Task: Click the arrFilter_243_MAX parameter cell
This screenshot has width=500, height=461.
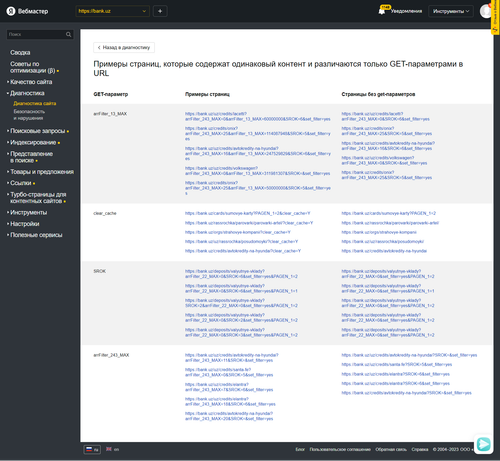Action: (x=111, y=355)
